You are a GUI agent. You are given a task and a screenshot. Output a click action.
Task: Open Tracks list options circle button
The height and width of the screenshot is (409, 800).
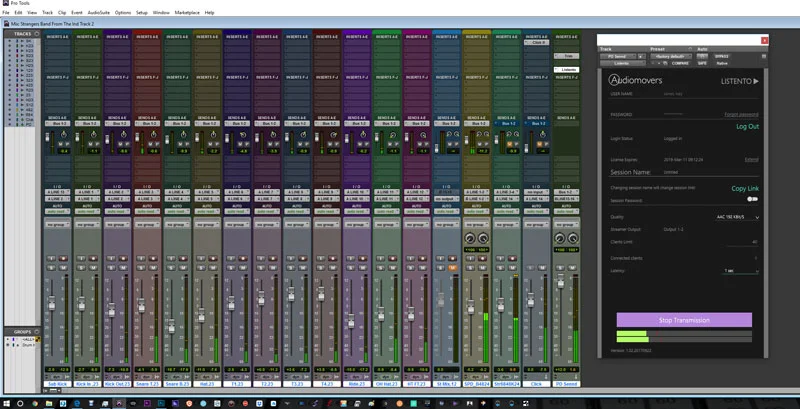[x=37, y=34]
